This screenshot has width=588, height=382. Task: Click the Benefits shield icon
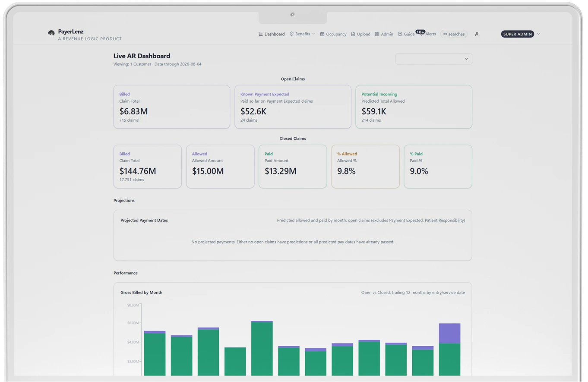coord(291,34)
